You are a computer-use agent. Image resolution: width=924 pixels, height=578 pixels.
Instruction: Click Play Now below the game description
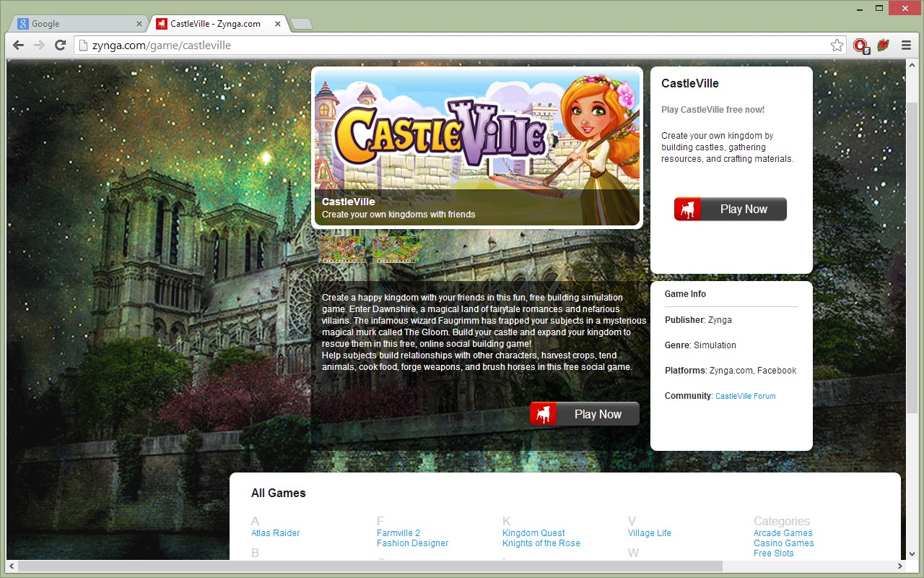point(585,414)
